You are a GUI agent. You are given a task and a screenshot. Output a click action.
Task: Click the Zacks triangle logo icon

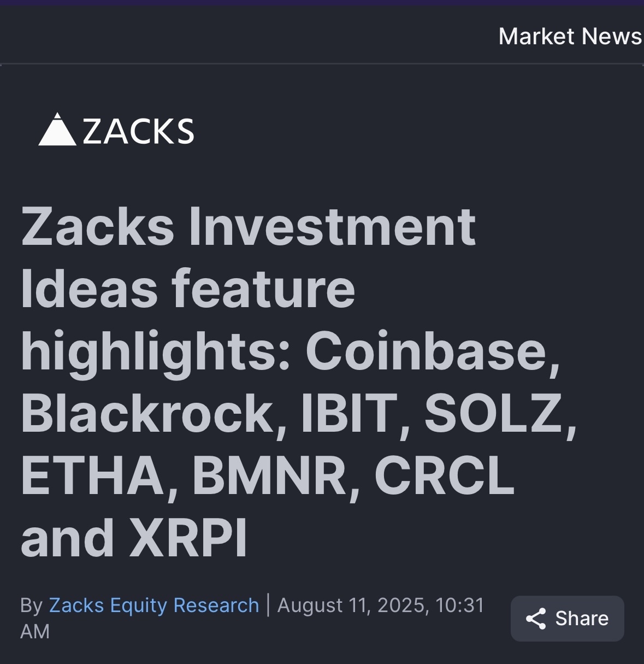(57, 129)
